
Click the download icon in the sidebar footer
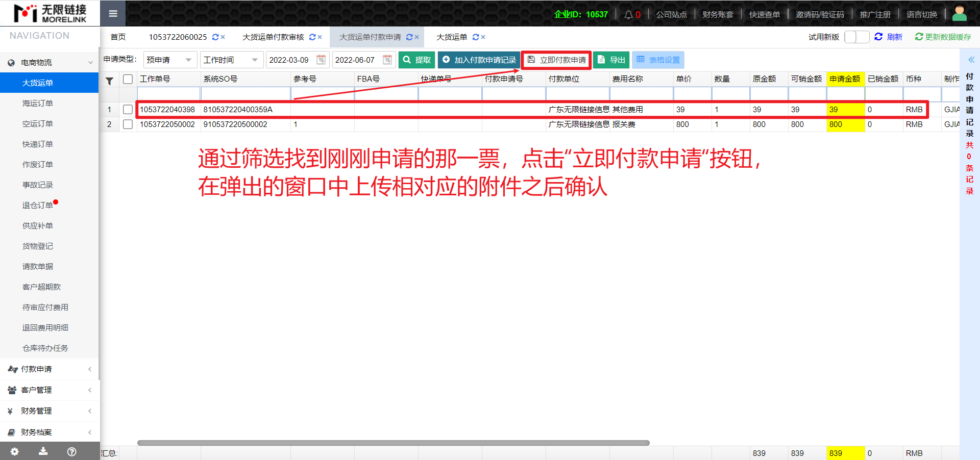tap(43, 451)
